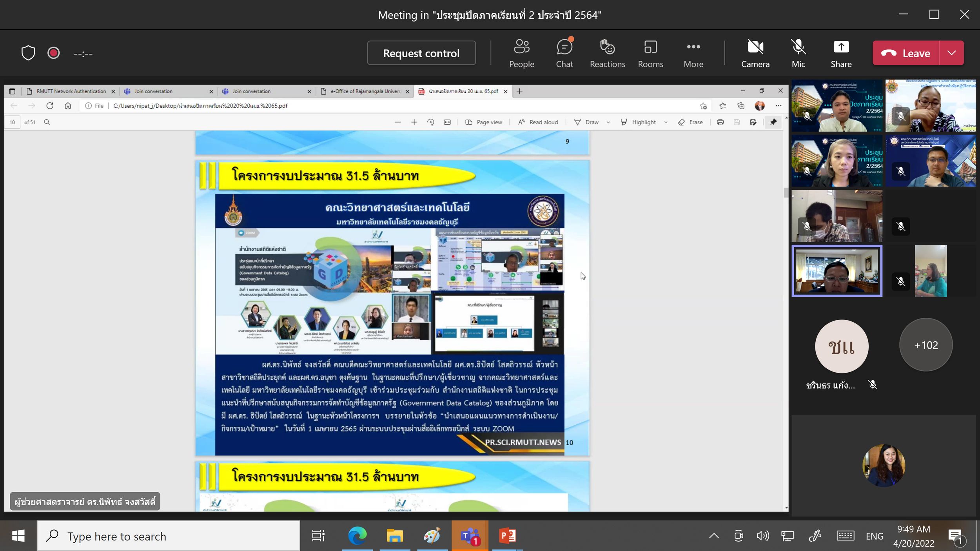This screenshot has width=980, height=551.
Task: Show hidden system tray icons
Action: [714, 536]
